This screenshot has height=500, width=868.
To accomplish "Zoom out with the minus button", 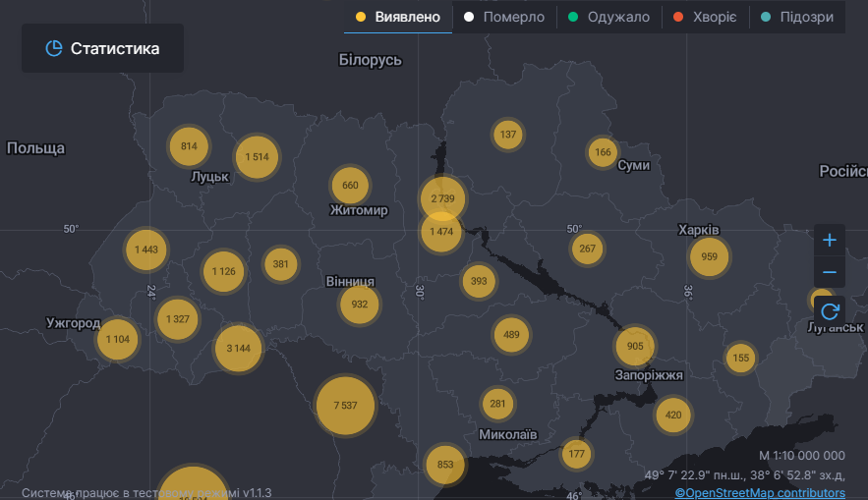I will [830, 272].
